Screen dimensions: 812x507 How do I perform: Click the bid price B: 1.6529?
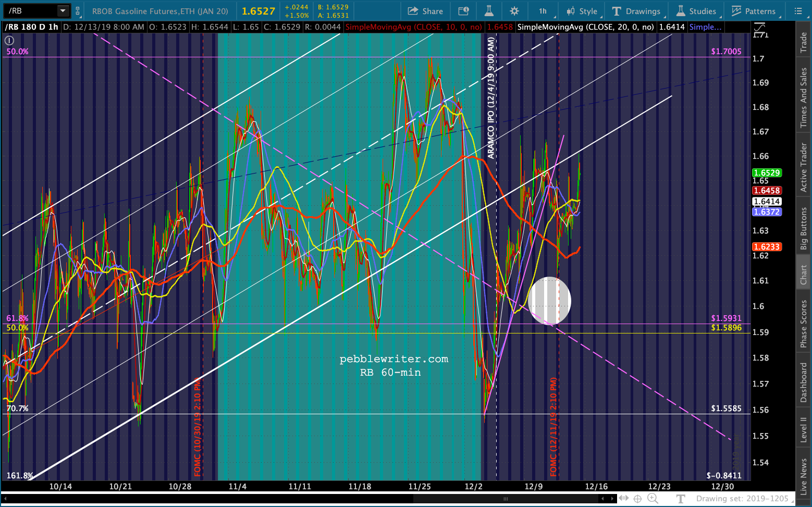333,7
